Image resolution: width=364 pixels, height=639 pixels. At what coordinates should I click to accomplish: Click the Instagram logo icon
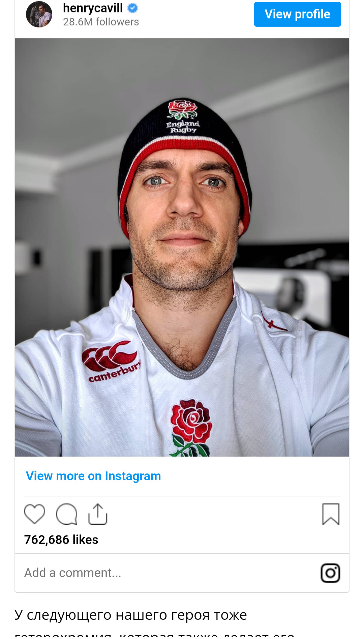[x=330, y=573]
